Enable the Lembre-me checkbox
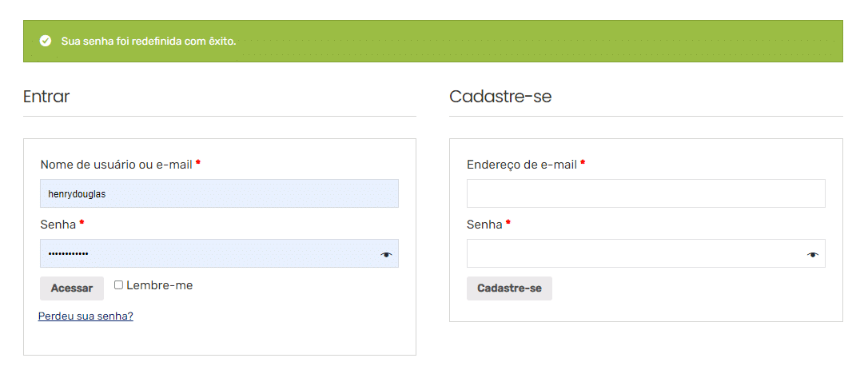Screen dimensions: 868x366 [118, 285]
